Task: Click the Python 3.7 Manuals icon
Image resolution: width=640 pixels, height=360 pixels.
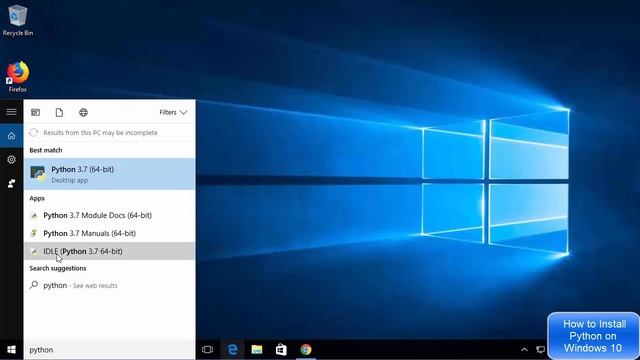Action: [x=34, y=233]
